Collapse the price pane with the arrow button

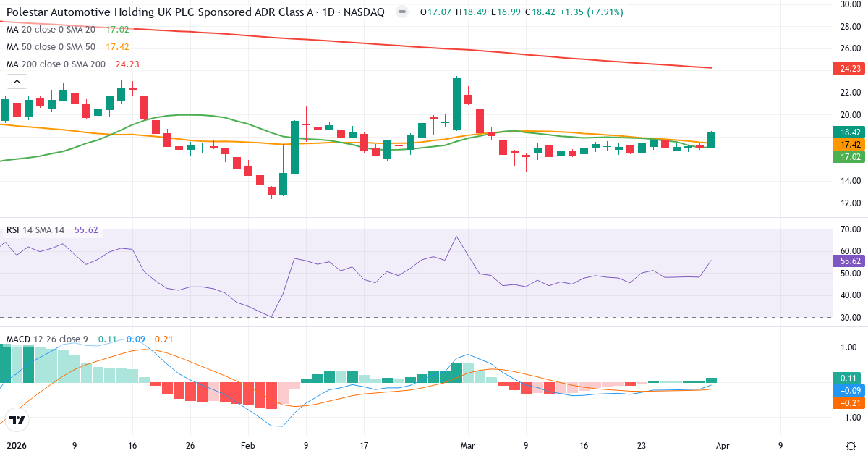(x=16, y=81)
